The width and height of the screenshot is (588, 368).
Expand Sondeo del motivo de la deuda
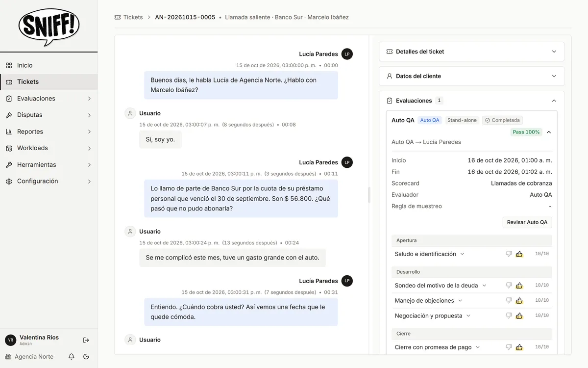[x=484, y=286]
